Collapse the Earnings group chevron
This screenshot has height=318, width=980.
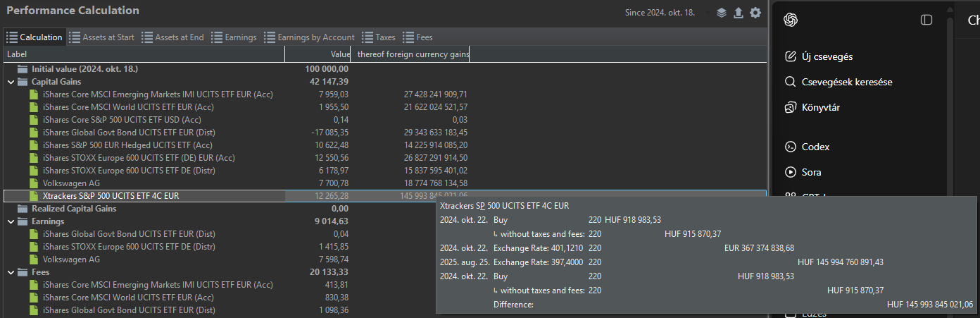point(11,221)
